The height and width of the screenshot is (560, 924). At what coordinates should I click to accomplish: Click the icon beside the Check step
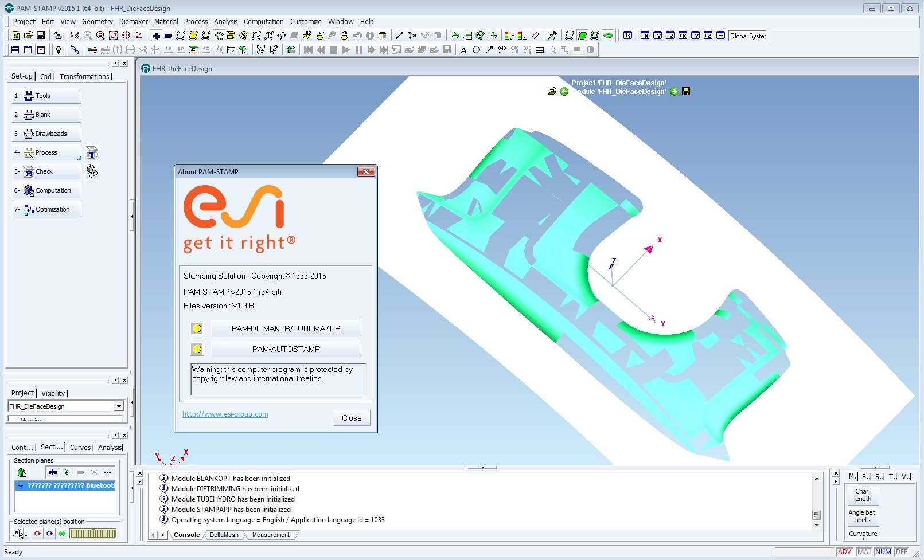(92, 171)
